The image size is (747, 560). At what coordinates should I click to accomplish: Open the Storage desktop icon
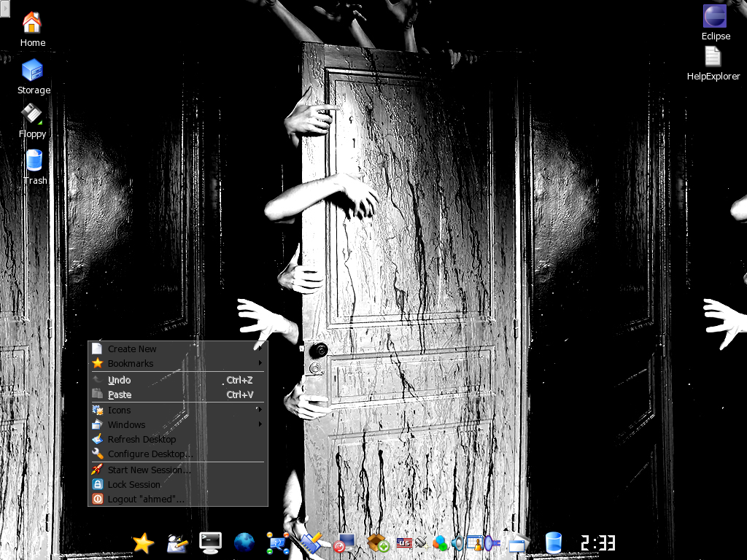click(x=33, y=71)
